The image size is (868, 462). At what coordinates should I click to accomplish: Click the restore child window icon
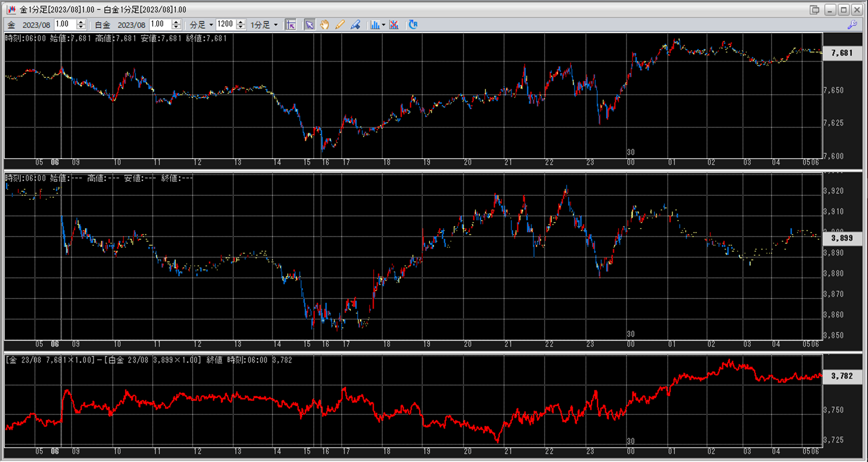[814, 9]
